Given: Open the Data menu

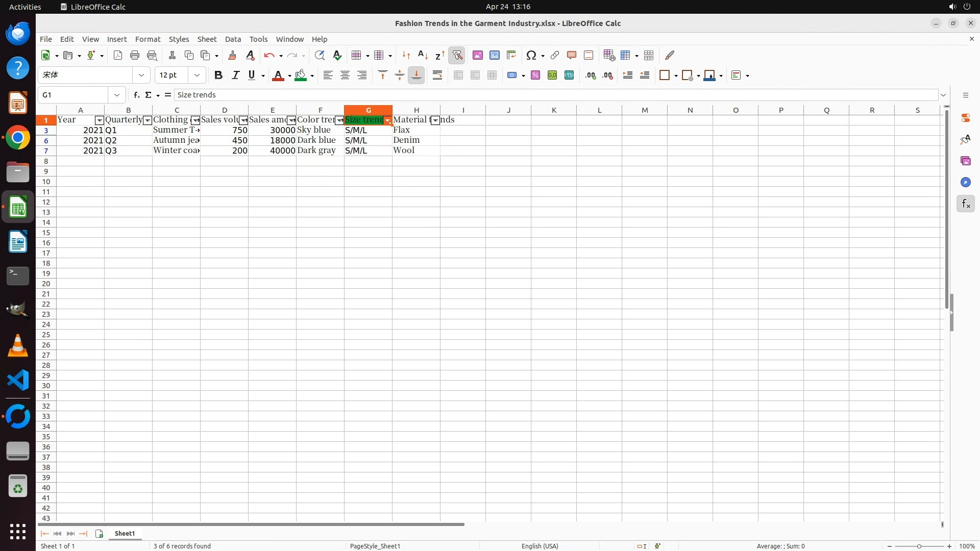Looking at the screenshot, I should pyautogui.click(x=233, y=39).
